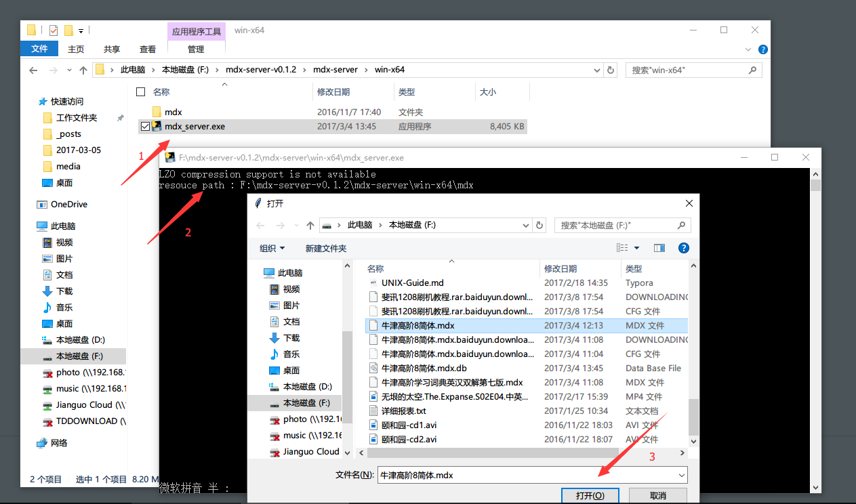Click the refresh button in the Explorer address bar
Image resolution: width=856 pixels, height=504 pixels.
coord(611,70)
